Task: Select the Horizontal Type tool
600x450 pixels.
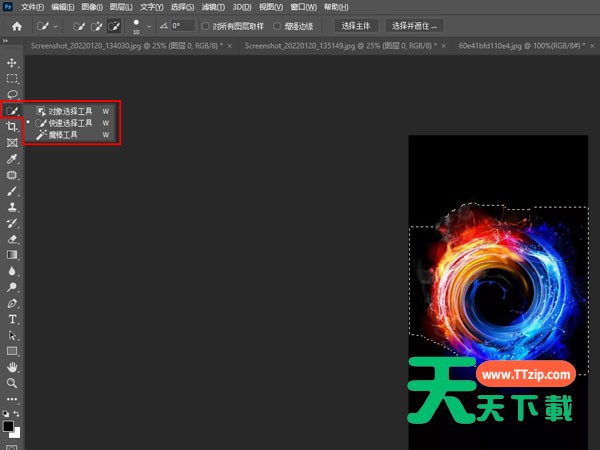Action: [x=12, y=319]
